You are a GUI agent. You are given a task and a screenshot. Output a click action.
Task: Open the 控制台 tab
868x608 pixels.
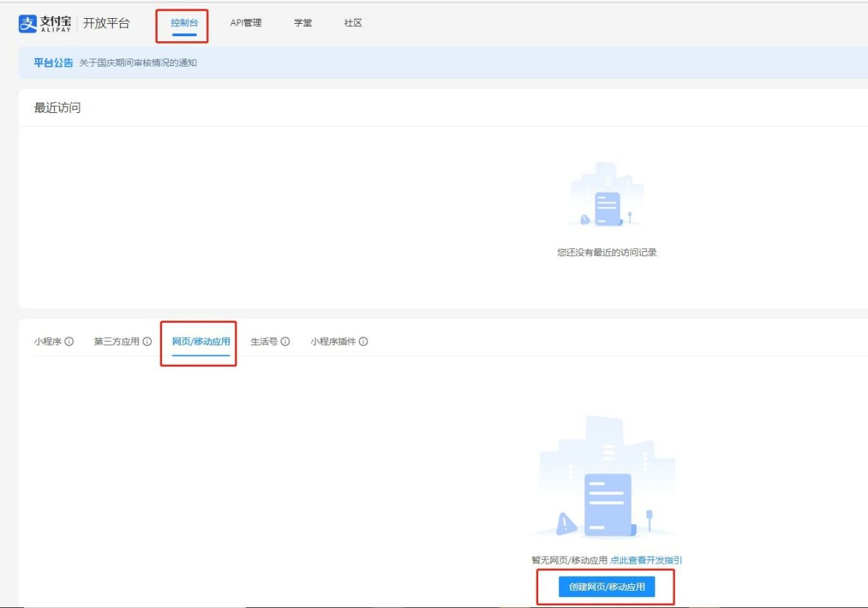184,23
